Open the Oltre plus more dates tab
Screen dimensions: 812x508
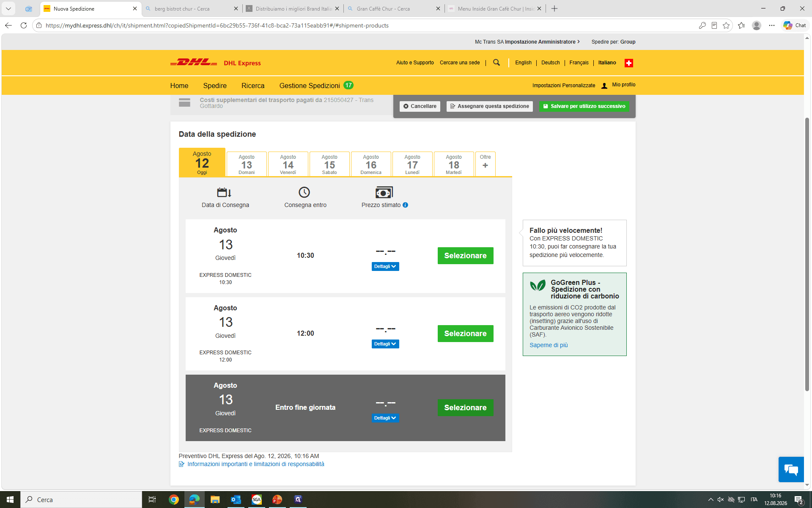(x=485, y=163)
